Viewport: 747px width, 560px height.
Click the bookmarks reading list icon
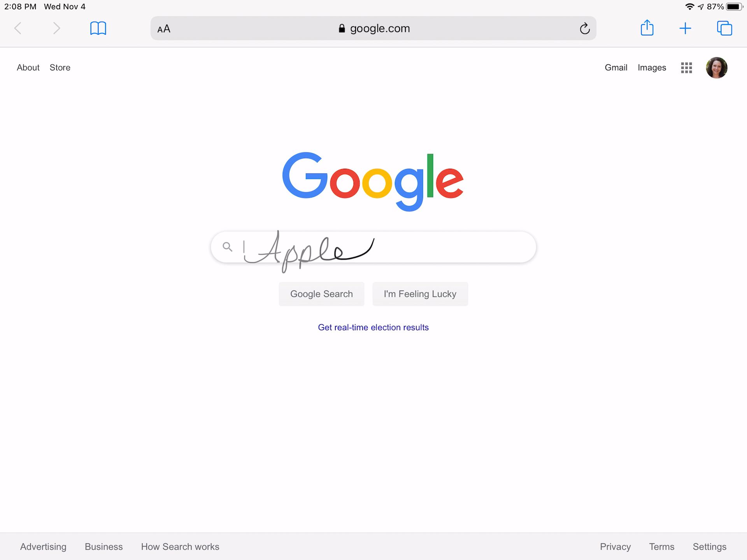[x=97, y=28]
